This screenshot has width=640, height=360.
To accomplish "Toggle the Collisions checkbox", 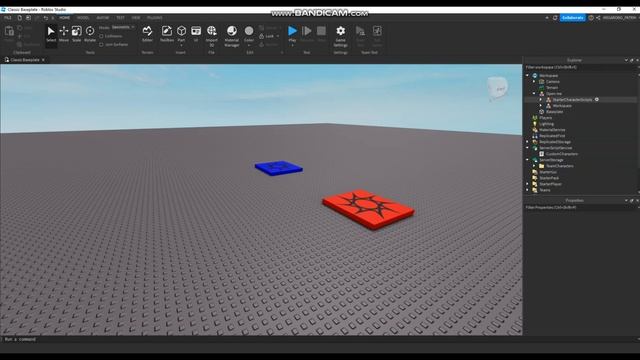I will (x=101, y=36).
